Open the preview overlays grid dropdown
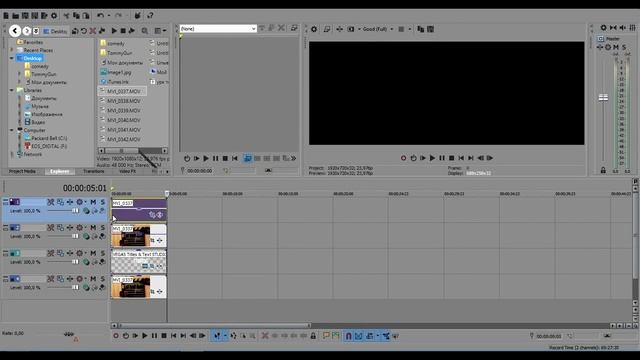Image resolution: width=640 pixels, height=360 pixels. (x=404, y=29)
